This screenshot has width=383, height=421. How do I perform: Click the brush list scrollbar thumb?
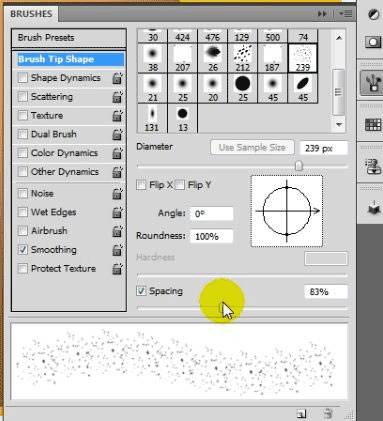coord(339,92)
